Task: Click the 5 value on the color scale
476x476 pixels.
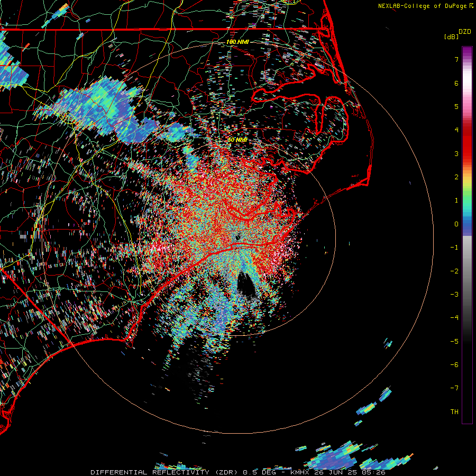Action: click(x=456, y=107)
